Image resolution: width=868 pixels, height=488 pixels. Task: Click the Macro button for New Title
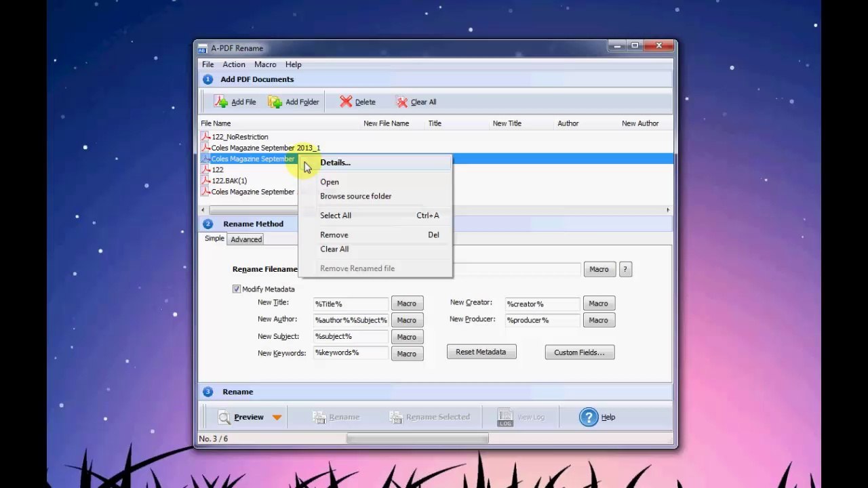[406, 304]
